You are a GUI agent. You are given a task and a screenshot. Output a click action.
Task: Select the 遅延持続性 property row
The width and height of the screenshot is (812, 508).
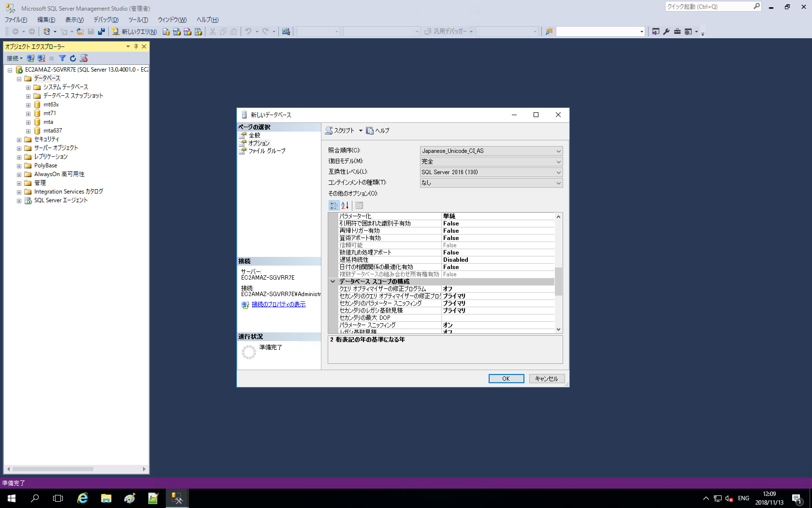446,260
